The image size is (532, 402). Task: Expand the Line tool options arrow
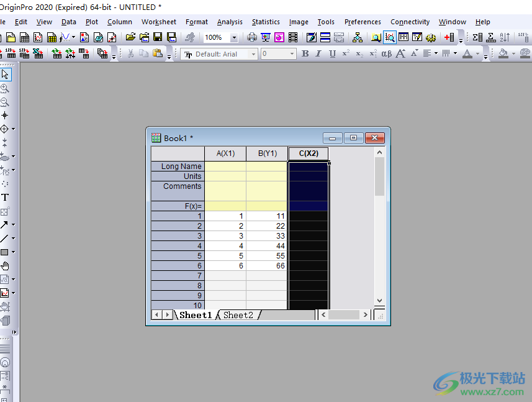[14, 239]
